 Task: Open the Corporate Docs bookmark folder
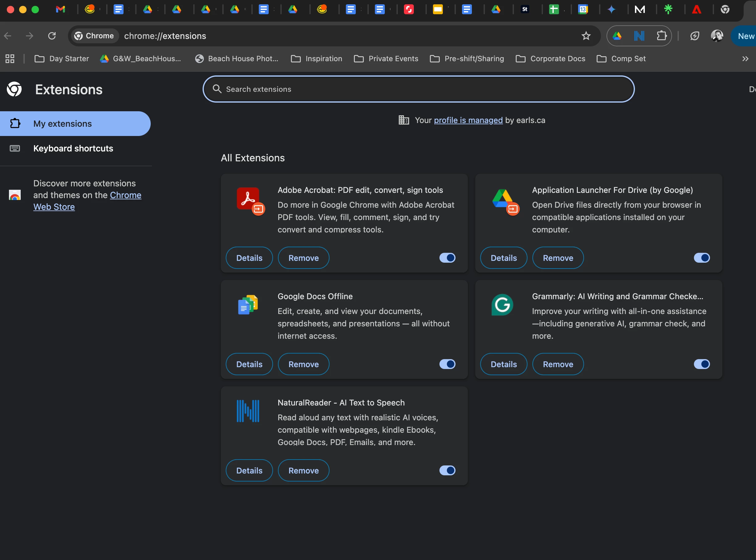click(x=550, y=59)
